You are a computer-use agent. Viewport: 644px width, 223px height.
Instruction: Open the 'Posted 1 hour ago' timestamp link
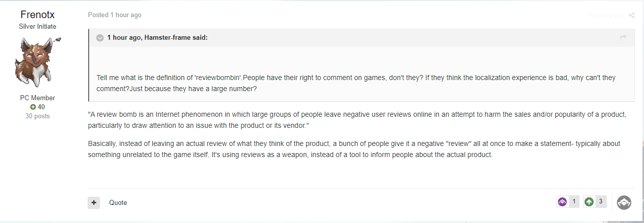114,15
